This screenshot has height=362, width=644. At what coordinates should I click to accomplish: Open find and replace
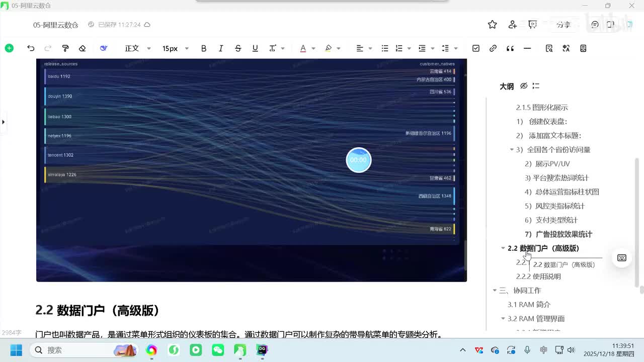(x=549, y=48)
